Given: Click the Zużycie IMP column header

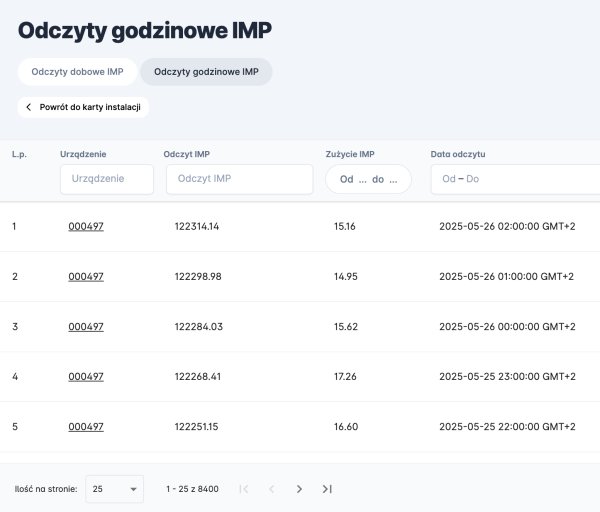Looking at the screenshot, I should (x=350, y=154).
